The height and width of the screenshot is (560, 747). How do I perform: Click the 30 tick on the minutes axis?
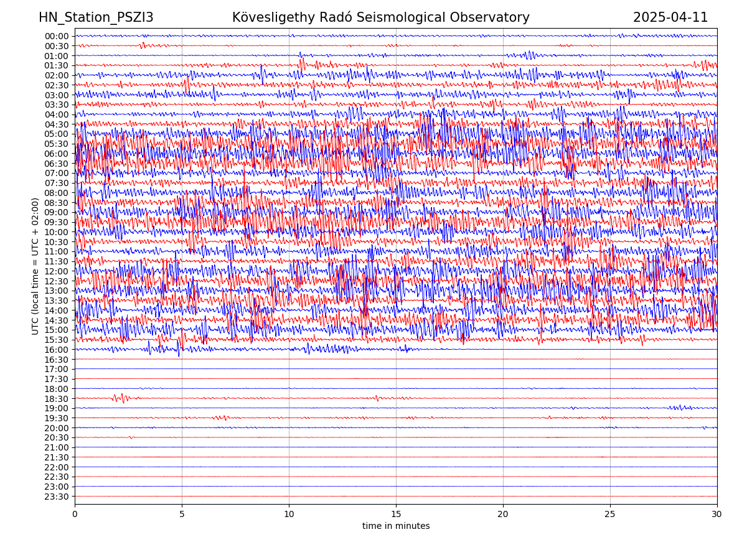717,515
